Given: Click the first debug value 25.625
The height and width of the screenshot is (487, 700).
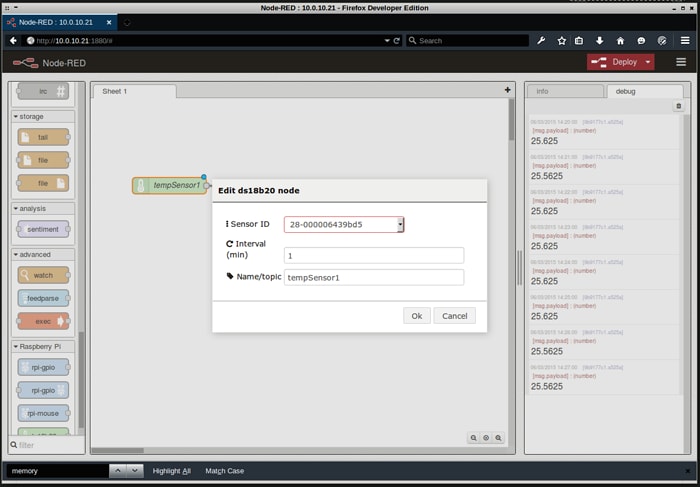Looking at the screenshot, I should [x=544, y=141].
